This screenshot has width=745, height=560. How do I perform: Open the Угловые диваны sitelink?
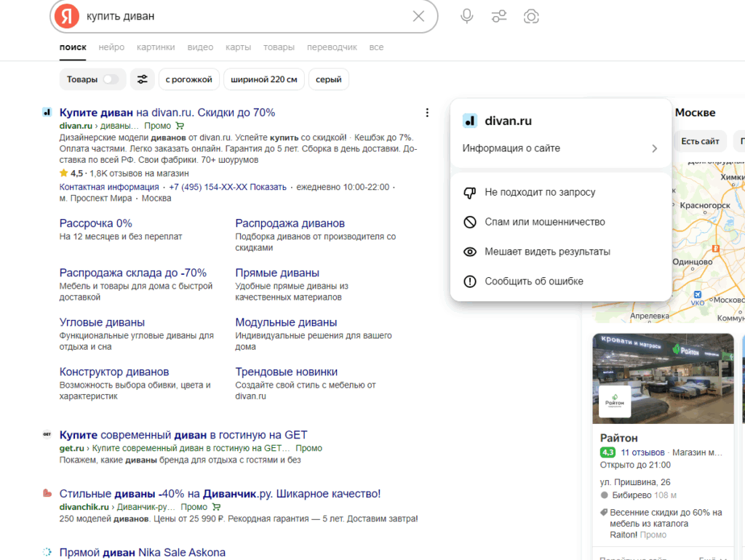(x=102, y=322)
